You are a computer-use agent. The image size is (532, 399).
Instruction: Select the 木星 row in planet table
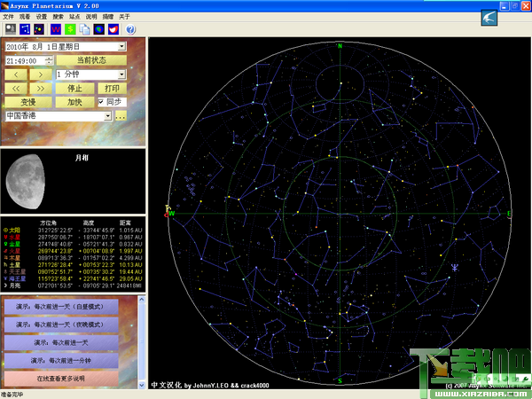coord(73,258)
